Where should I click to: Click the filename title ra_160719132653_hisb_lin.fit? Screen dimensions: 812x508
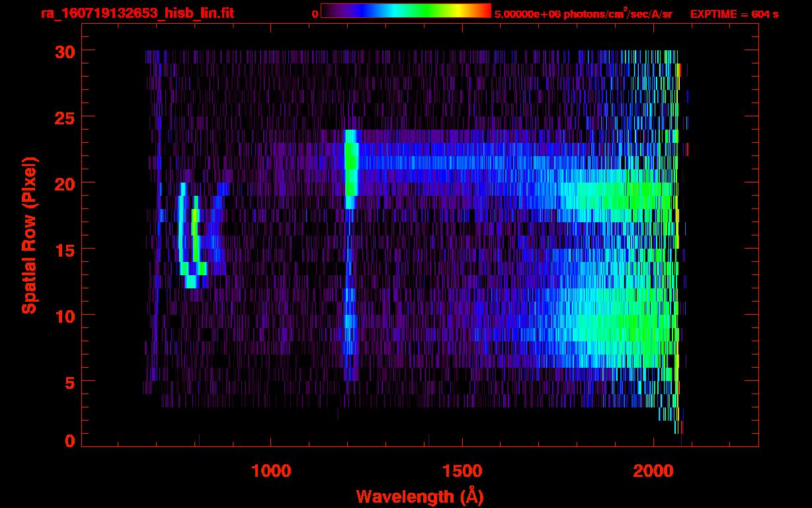(137, 13)
